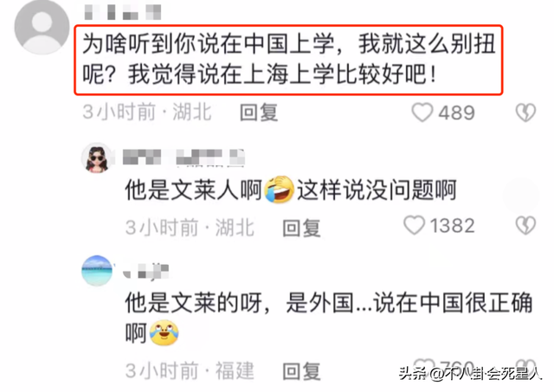This screenshot has width=554, height=392.
Task: Open the beach photo avatar profile
Action: [x=97, y=271]
